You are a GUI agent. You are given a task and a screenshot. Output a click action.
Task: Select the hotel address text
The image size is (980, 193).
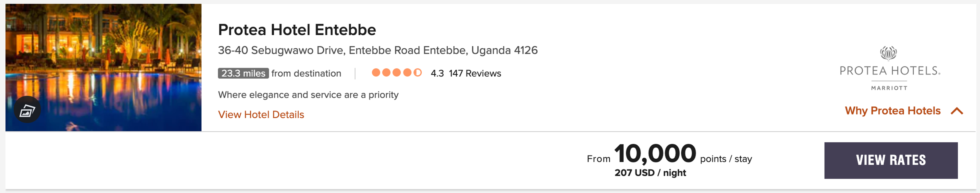378,50
